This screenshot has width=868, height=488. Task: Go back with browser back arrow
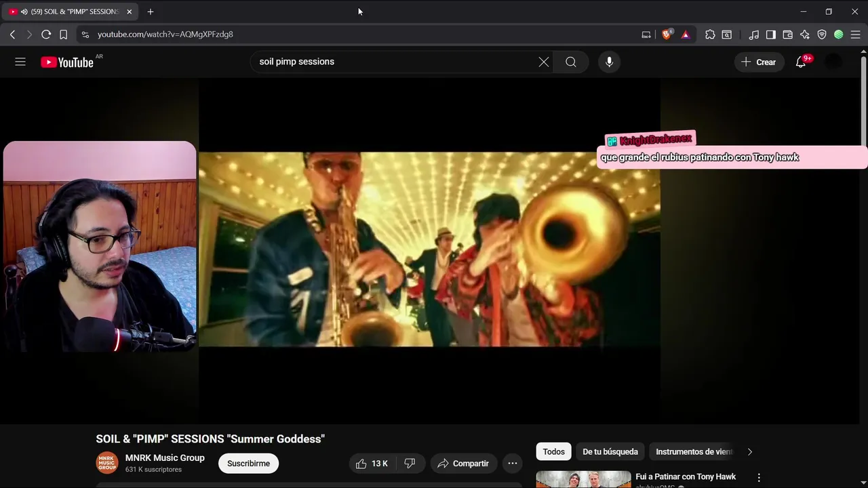click(12, 34)
